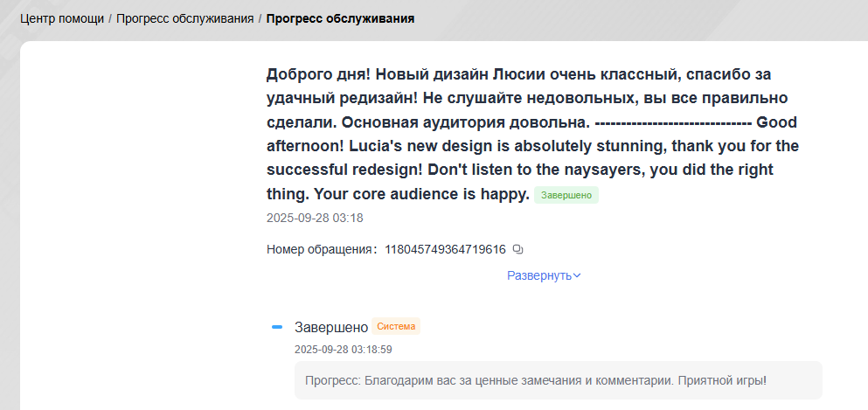This screenshot has width=868, height=410.
Task: Click the Завершено timeline heading
Action: (x=331, y=328)
